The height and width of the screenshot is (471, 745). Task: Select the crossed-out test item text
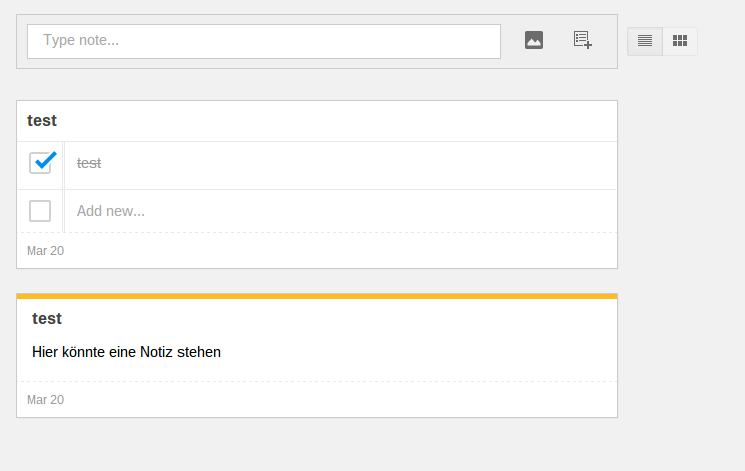89,163
